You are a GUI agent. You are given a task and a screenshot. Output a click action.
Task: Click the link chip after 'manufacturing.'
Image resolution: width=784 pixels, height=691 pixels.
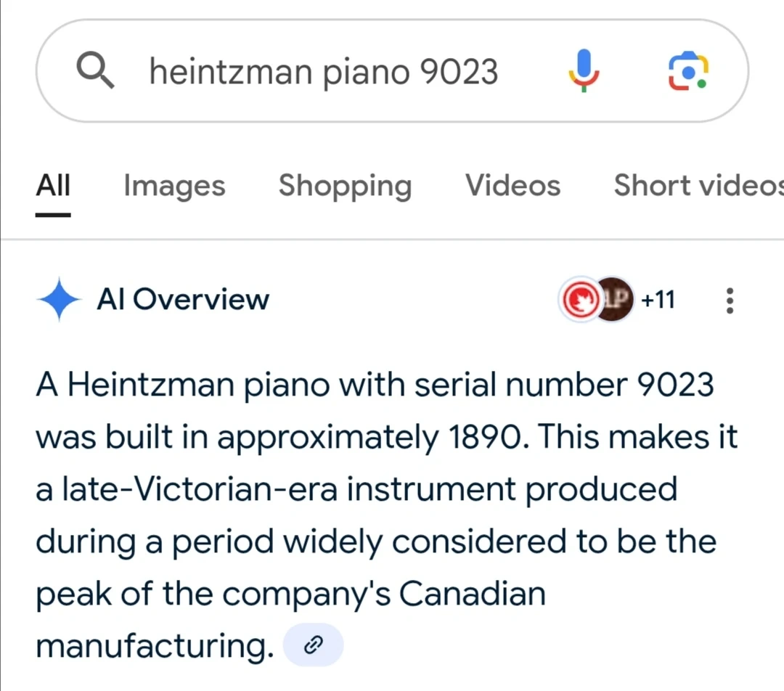pos(312,645)
